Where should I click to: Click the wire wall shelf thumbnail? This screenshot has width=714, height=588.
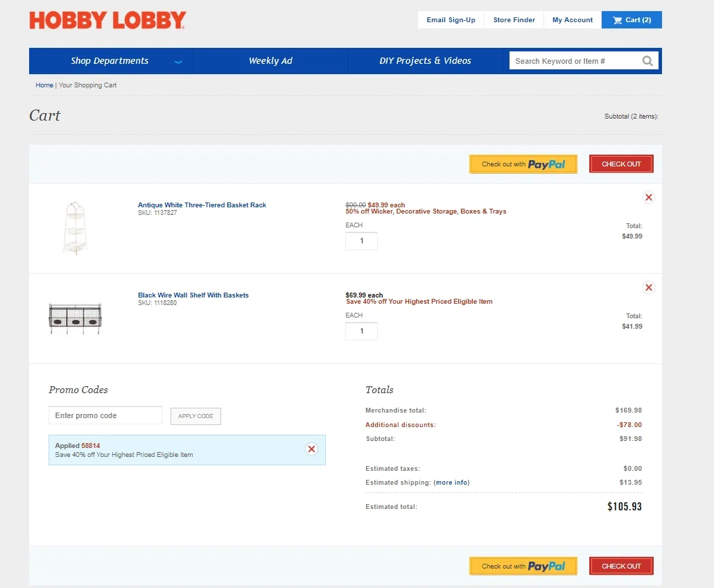tap(75, 318)
